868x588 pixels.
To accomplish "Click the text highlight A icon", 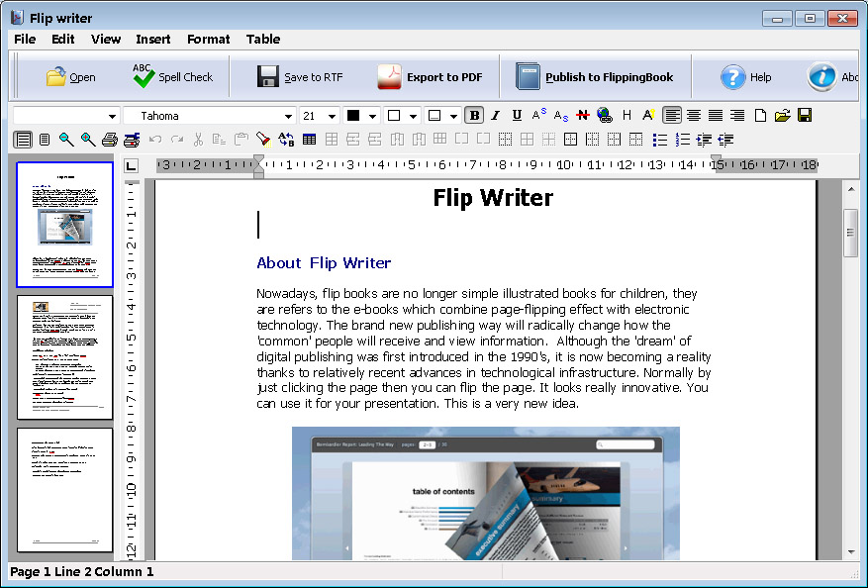I will [648, 115].
